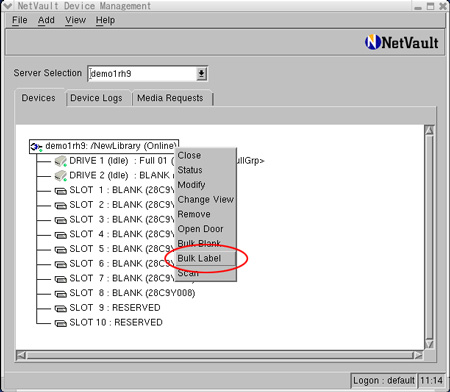The image size is (450, 392).
Task: Select the SLOT 9 : RESERVED row
Action: pos(115,308)
